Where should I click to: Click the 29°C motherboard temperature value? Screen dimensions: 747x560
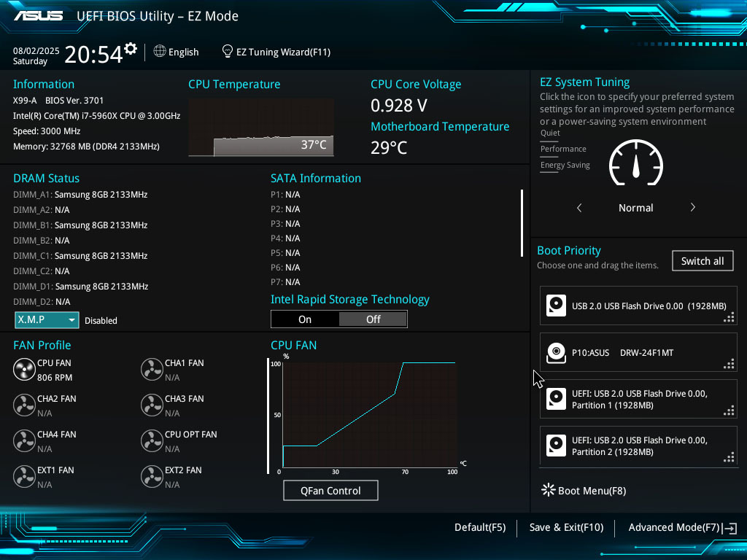pyautogui.click(x=389, y=147)
